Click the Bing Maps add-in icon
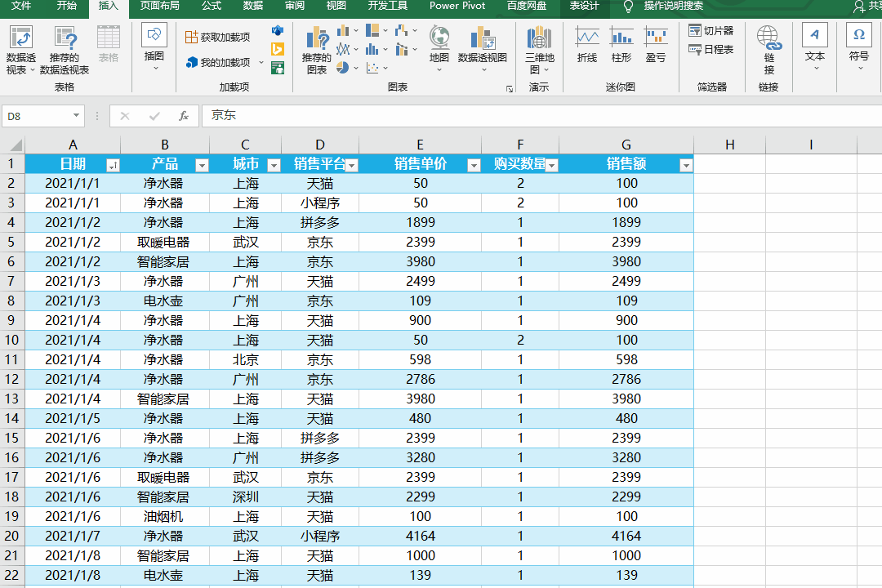The width and height of the screenshot is (882, 588). pos(278,49)
